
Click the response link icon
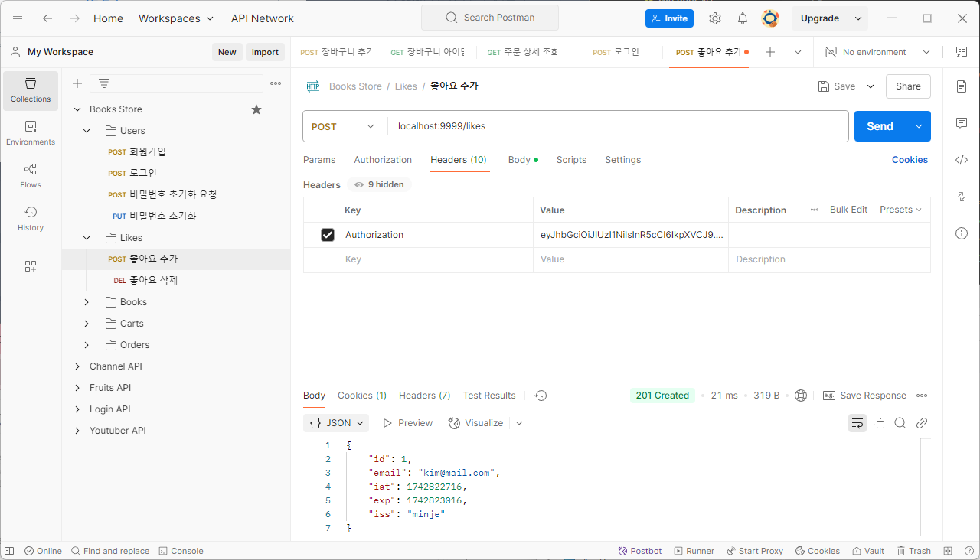(x=922, y=423)
